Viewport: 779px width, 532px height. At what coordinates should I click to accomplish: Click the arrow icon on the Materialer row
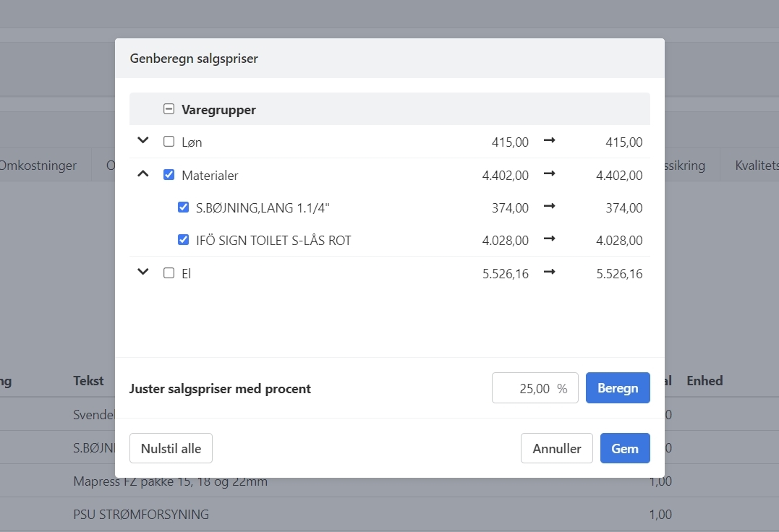pyautogui.click(x=549, y=174)
